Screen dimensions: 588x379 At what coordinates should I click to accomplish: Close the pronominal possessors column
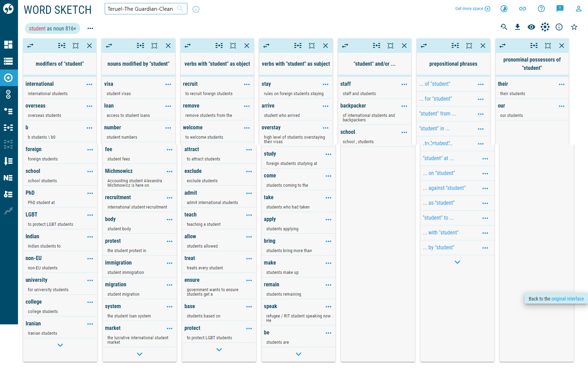561,46
